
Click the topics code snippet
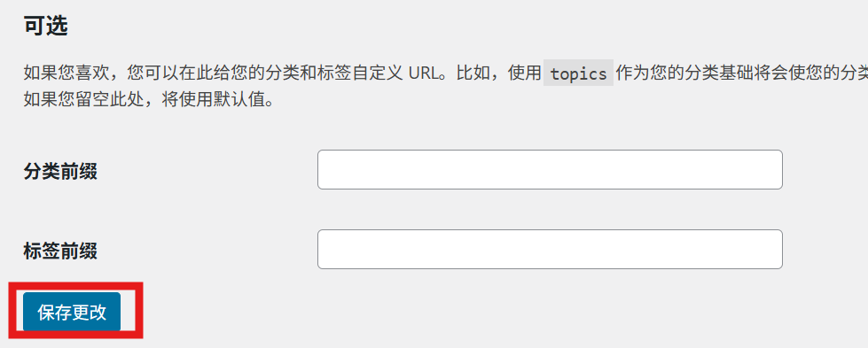(x=578, y=73)
